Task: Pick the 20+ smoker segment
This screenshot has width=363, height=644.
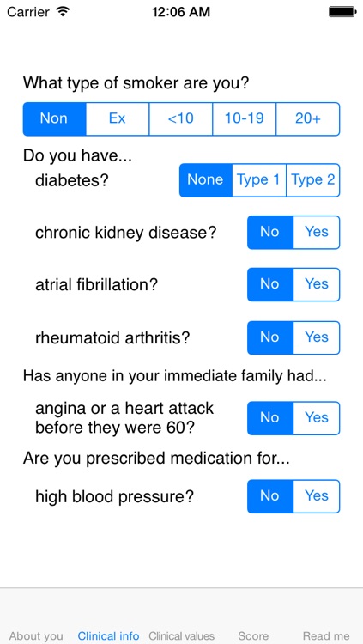Action: pyautogui.click(x=308, y=118)
